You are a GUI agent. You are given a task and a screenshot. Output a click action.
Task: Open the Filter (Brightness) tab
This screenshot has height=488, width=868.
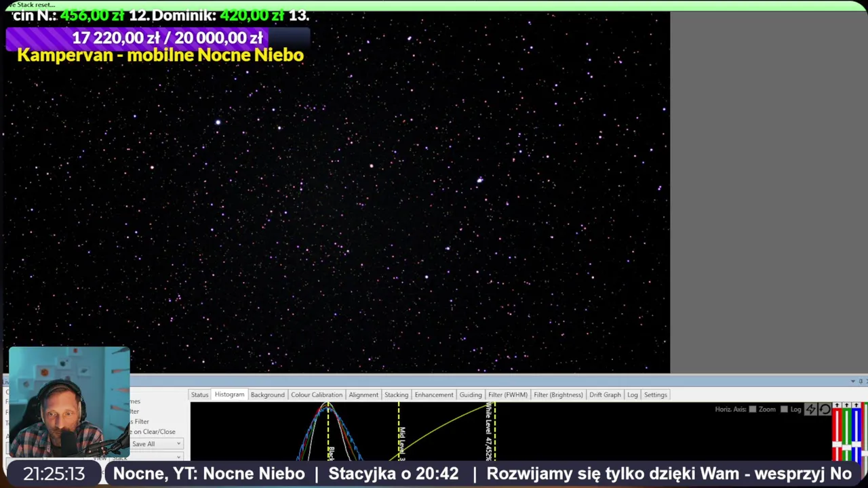[x=558, y=394]
